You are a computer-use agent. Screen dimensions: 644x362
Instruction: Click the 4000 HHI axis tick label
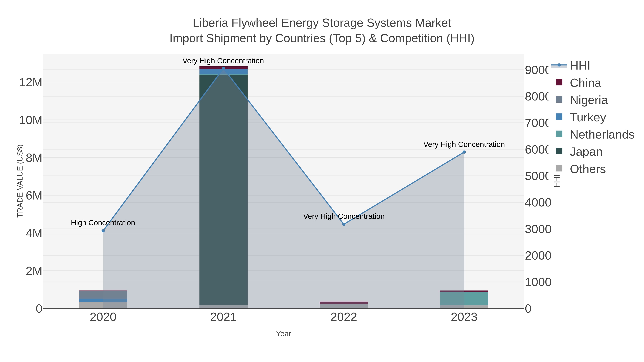(x=538, y=203)
